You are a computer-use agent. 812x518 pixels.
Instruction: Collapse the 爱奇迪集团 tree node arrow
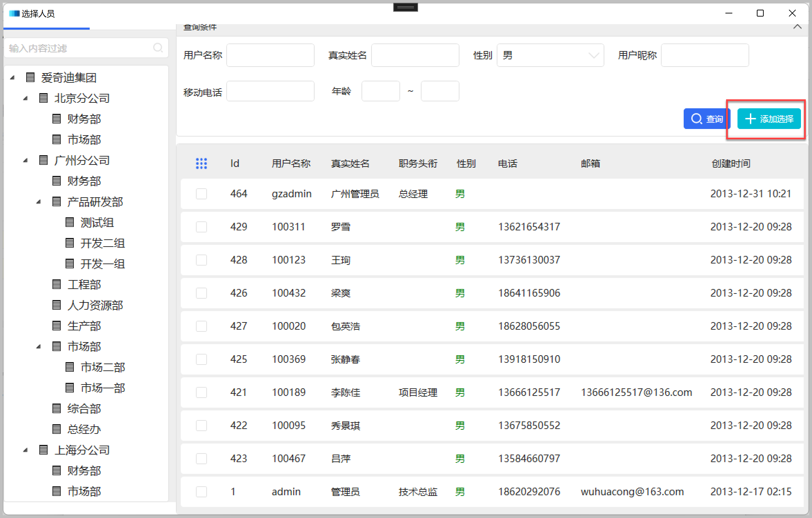coord(12,78)
